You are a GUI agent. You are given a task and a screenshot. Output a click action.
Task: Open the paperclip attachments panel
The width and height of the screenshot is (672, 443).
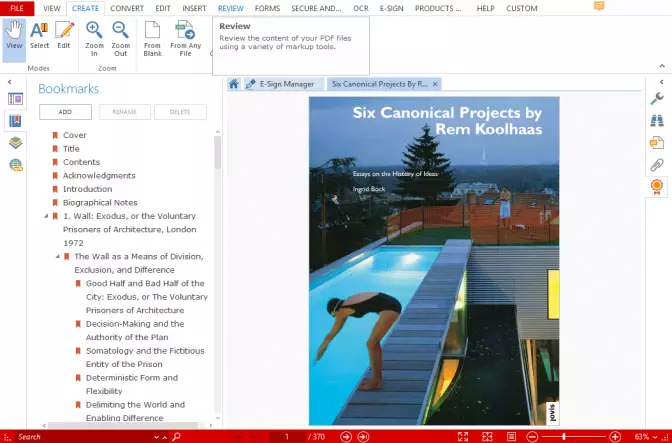click(657, 165)
